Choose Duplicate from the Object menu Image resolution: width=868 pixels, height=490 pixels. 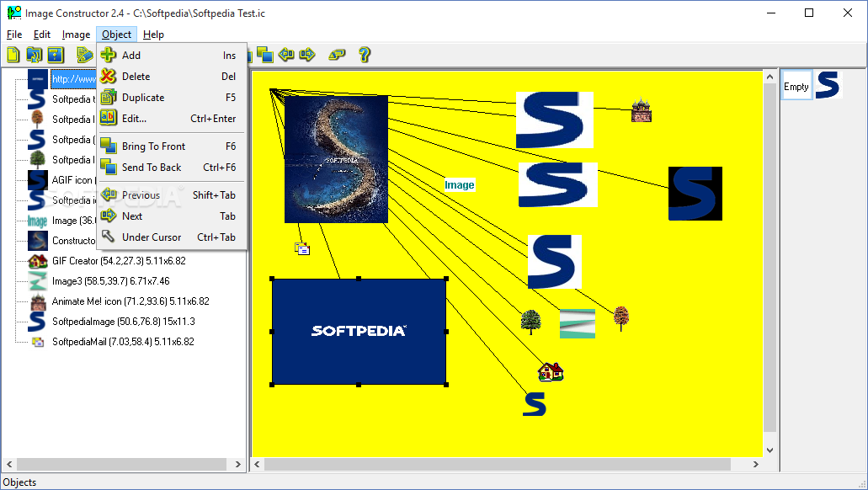click(172, 98)
